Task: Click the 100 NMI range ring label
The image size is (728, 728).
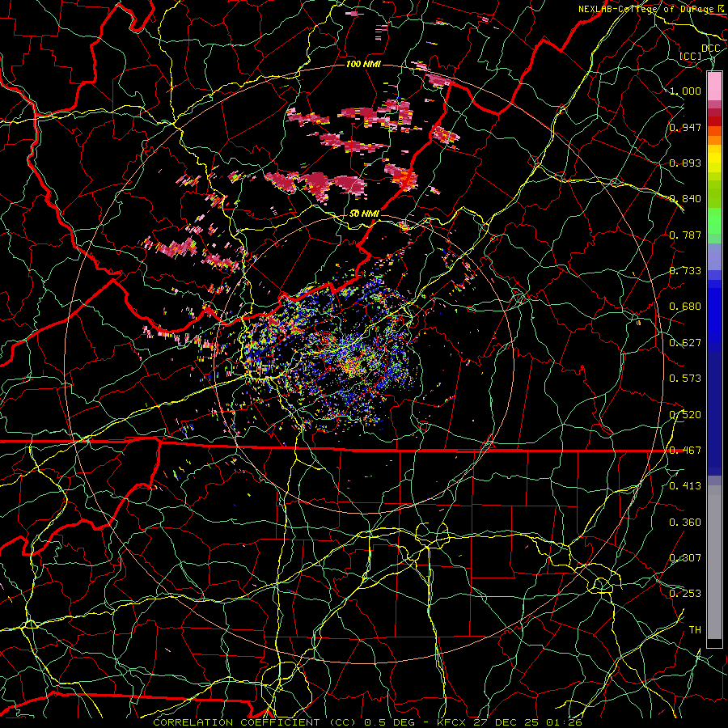Action: (x=363, y=64)
